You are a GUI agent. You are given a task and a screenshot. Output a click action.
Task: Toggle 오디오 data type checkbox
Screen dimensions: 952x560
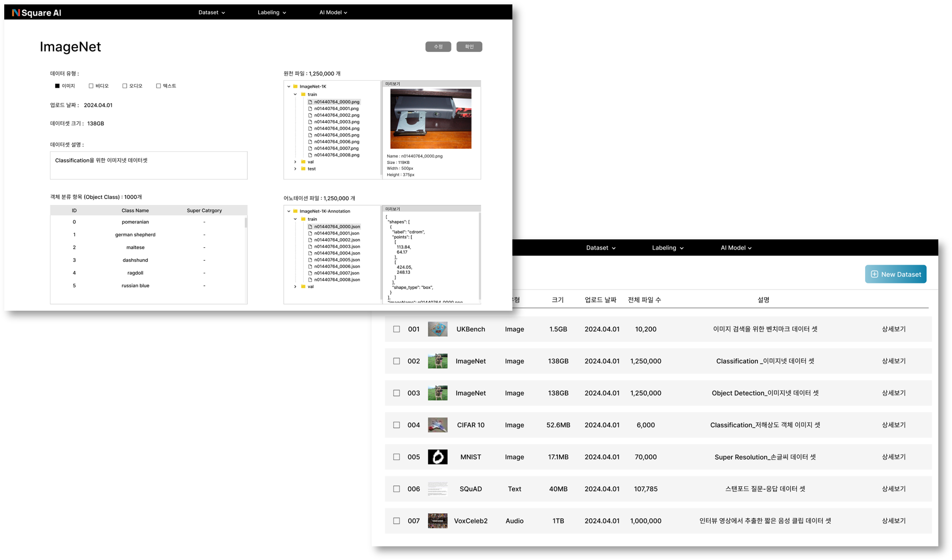tap(125, 86)
